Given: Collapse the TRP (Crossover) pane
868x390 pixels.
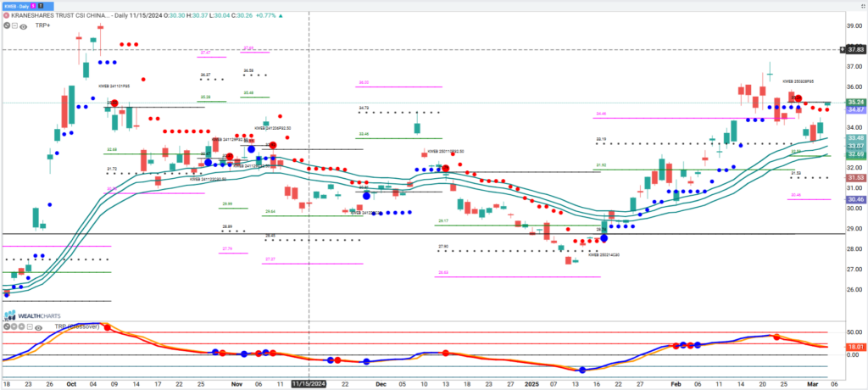Looking at the screenshot, I should point(30,327).
